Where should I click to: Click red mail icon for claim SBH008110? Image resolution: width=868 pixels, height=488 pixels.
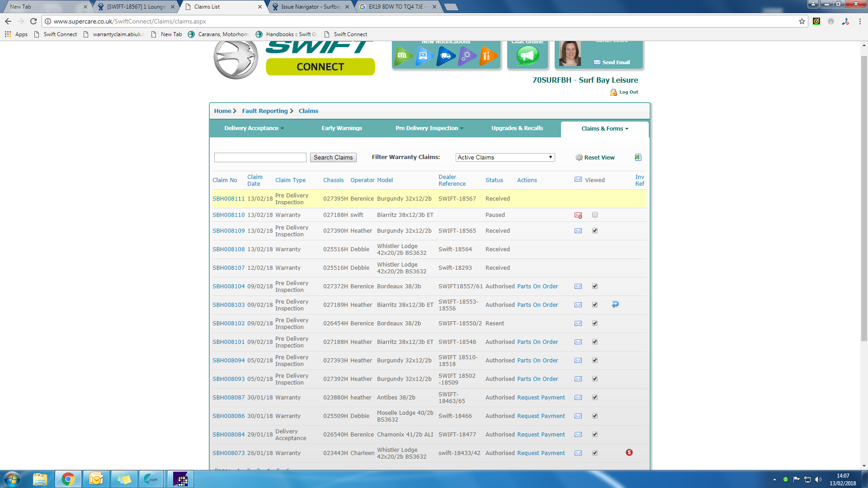pyautogui.click(x=578, y=215)
